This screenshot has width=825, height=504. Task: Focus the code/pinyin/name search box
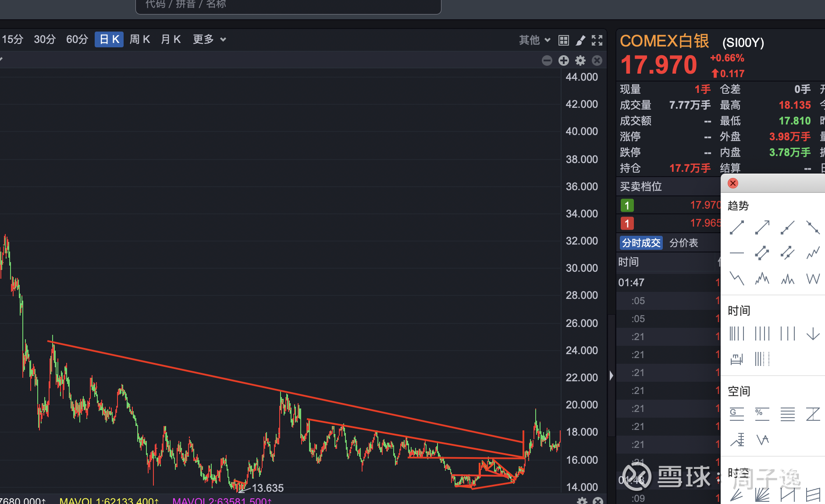click(x=288, y=5)
